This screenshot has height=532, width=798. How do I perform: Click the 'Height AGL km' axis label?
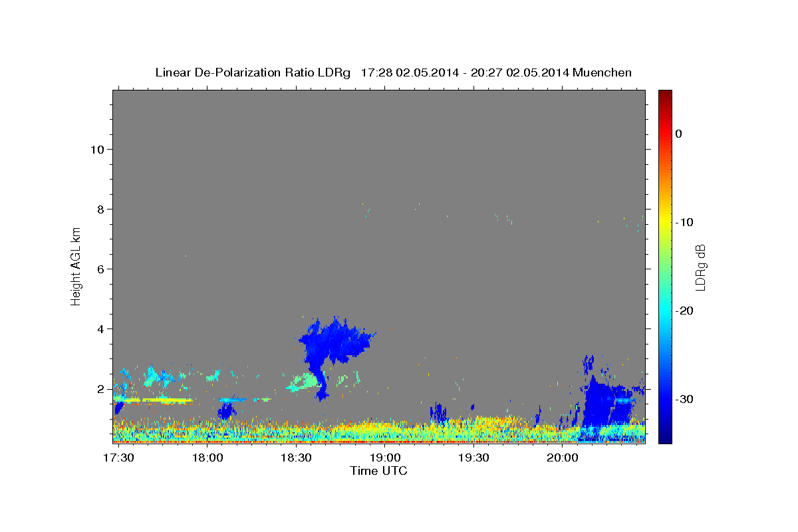tap(76, 266)
